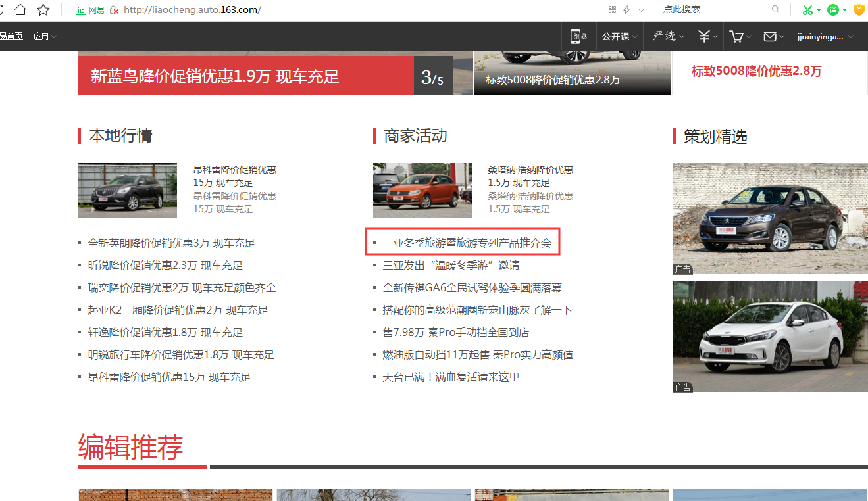Open the green 译 translate extension
This screenshot has width=868, height=501.
tap(833, 10)
